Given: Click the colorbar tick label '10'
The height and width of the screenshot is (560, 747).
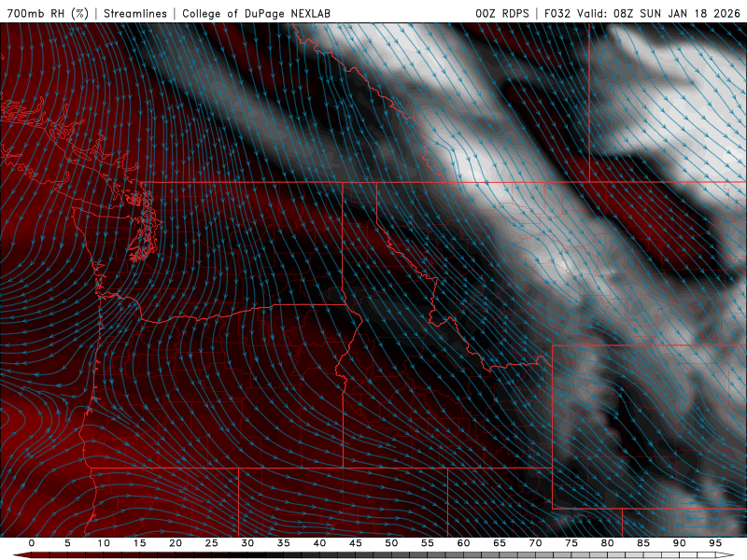Looking at the screenshot, I should point(104,543).
